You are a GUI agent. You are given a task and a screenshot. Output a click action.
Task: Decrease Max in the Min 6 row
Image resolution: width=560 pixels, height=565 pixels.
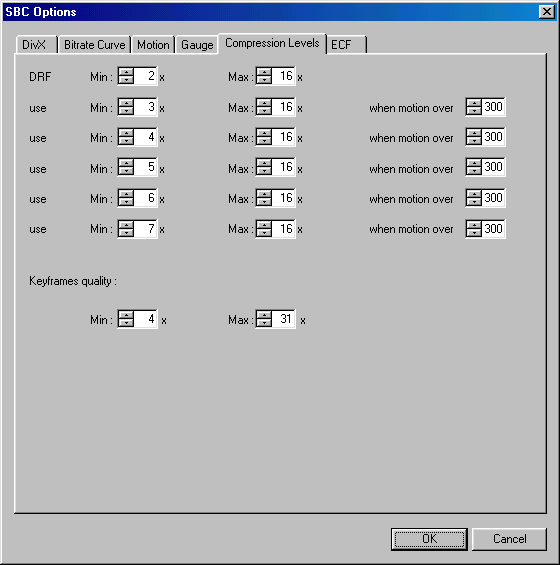(x=264, y=202)
